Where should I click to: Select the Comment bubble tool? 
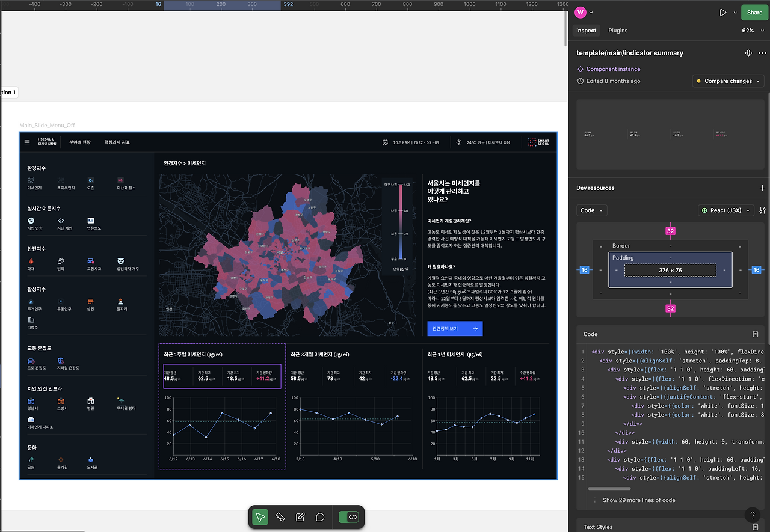(321, 517)
